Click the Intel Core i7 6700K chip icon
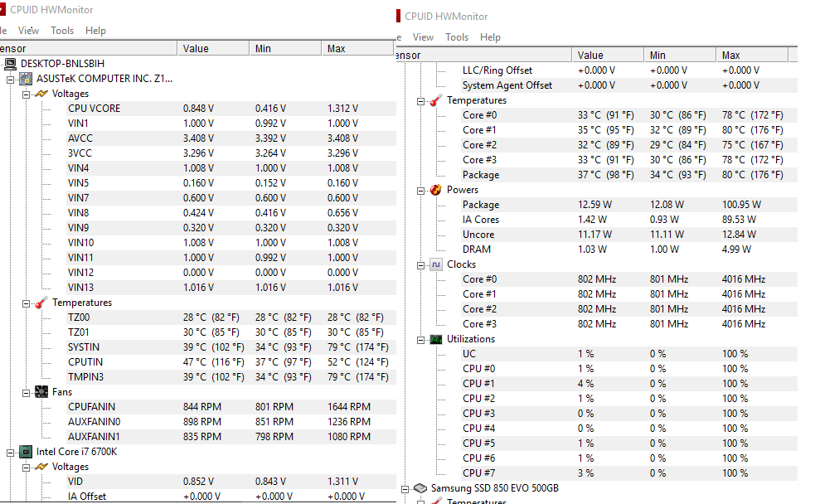The width and height of the screenshot is (820, 504). point(26,452)
